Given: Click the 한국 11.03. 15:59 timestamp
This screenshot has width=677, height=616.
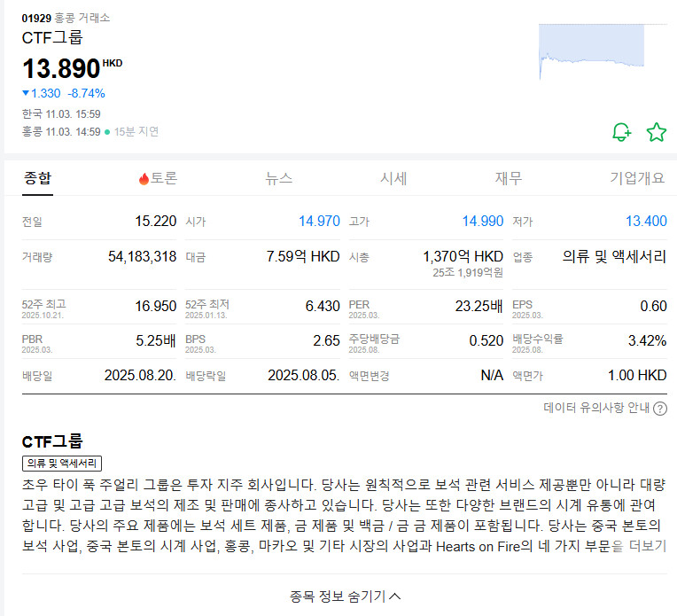Looking at the screenshot, I should point(61,114).
